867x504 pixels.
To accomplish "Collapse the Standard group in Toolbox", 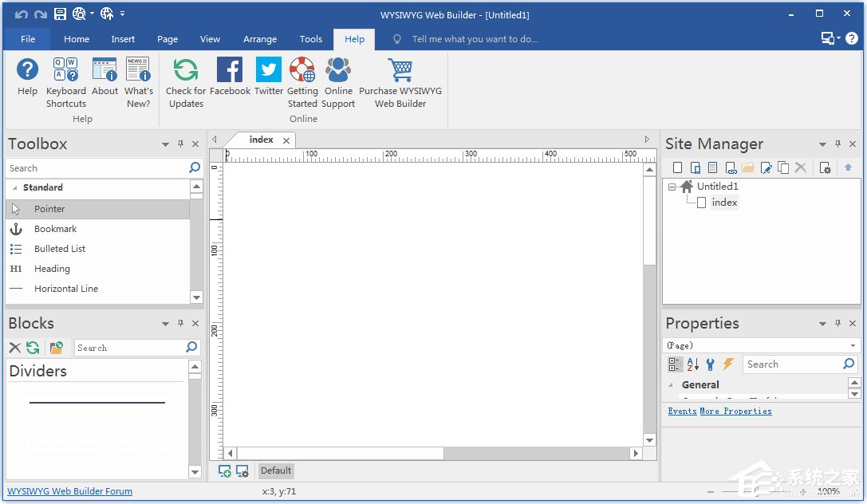I will [x=15, y=188].
